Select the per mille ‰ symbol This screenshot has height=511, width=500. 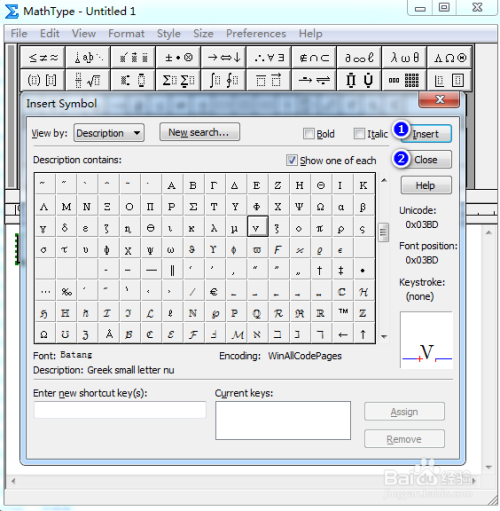(66, 292)
